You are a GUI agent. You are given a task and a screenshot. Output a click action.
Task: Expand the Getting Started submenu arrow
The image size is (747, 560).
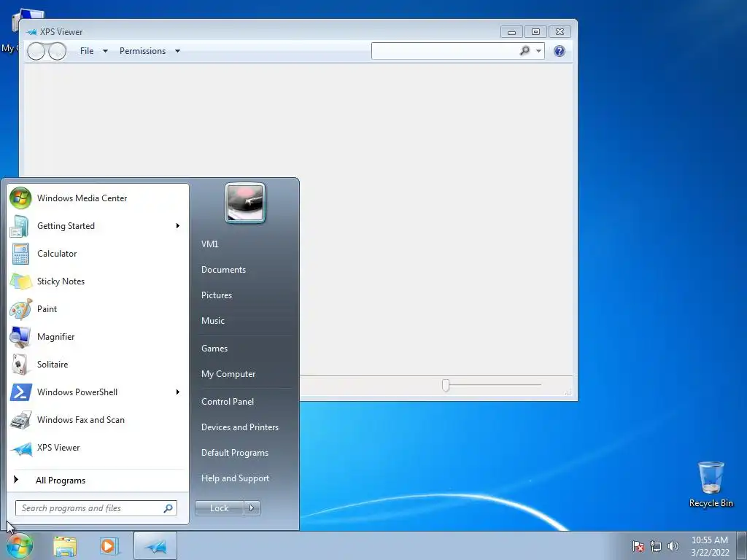coord(178,226)
